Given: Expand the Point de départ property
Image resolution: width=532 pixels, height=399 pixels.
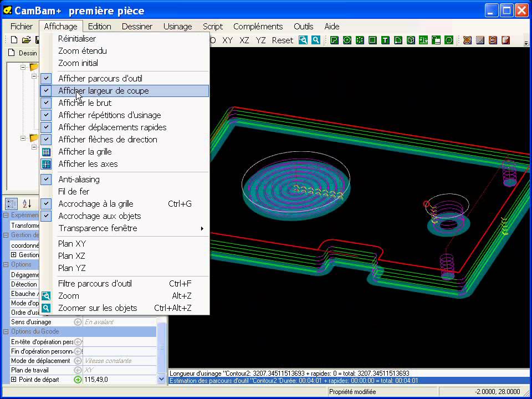Looking at the screenshot, I should click(x=13, y=379).
